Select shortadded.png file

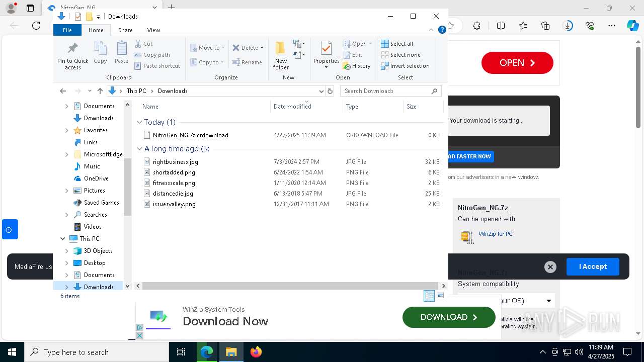click(x=174, y=172)
